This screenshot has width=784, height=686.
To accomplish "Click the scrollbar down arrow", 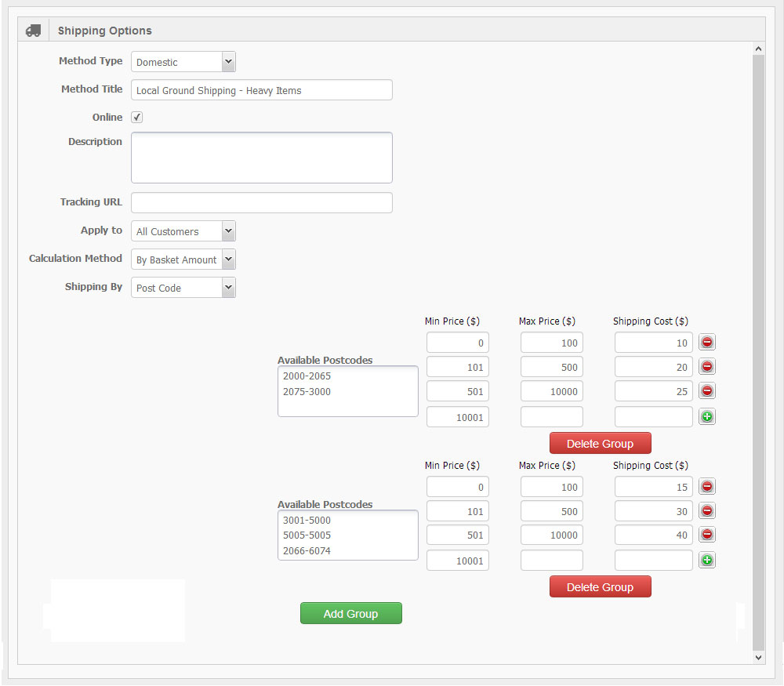I will pyautogui.click(x=758, y=658).
